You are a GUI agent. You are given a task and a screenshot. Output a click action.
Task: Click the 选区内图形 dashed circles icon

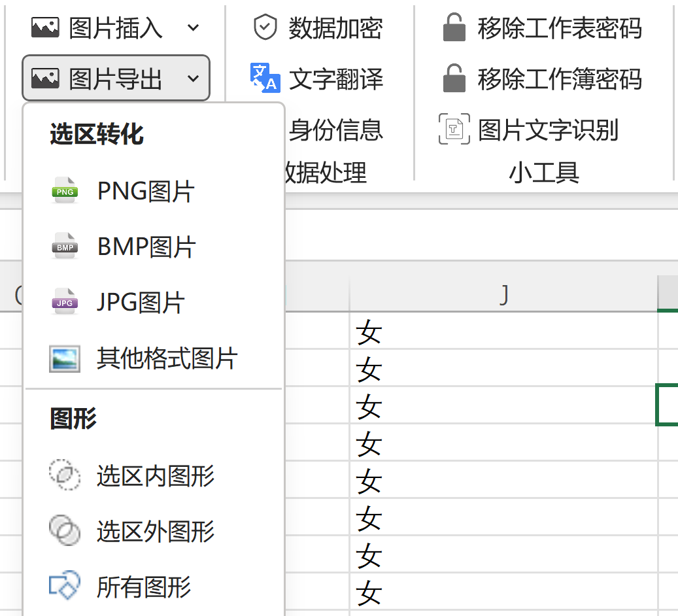[x=65, y=475]
